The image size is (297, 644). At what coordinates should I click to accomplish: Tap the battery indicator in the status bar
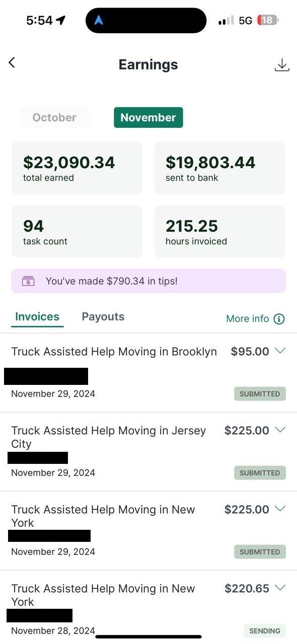click(x=268, y=20)
